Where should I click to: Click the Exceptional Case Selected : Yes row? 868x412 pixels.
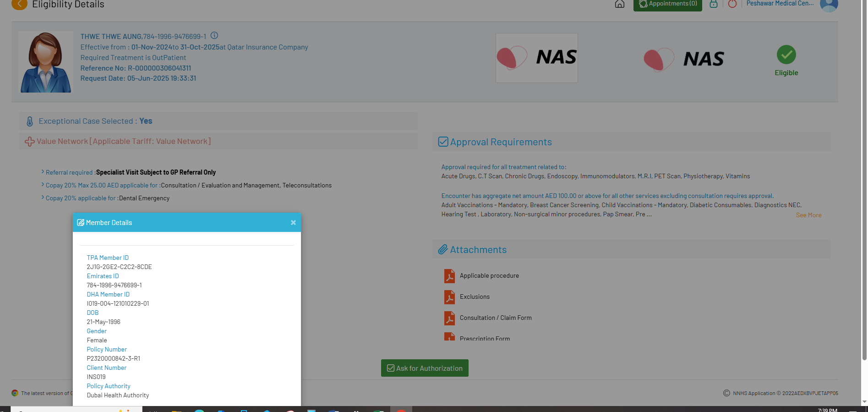pyautogui.click(x=218, y=121)
